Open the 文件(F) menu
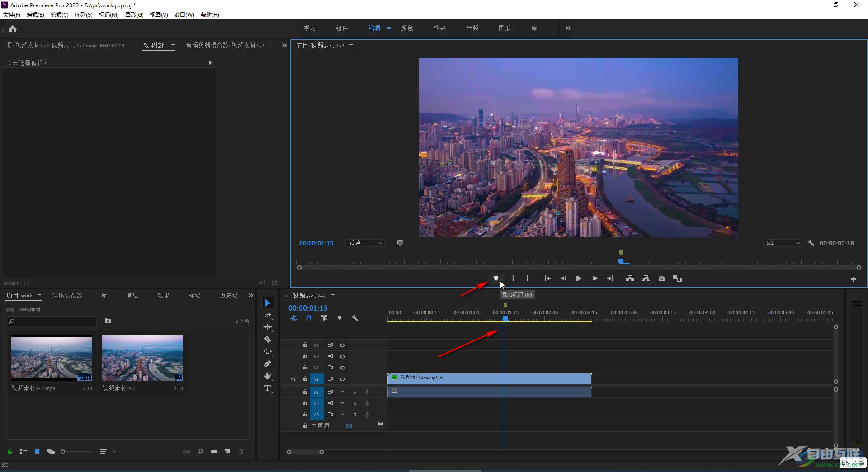Image resolution: width=868 pixels, height=472 pixels. pos(12,15)
